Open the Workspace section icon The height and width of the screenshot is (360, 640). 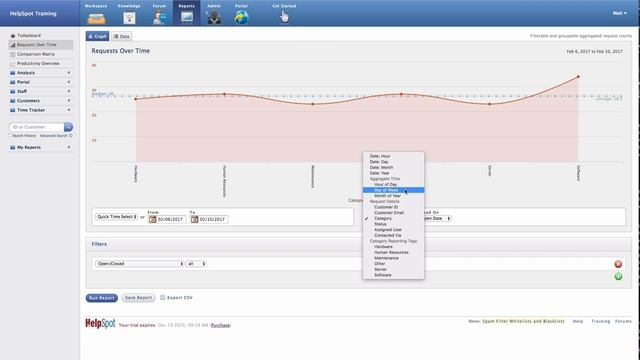(96, 18)
